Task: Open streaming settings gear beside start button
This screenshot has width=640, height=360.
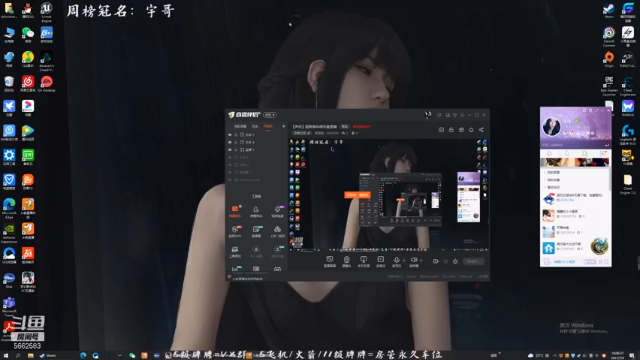Action: pyautogui.click(x=455, y=262)
